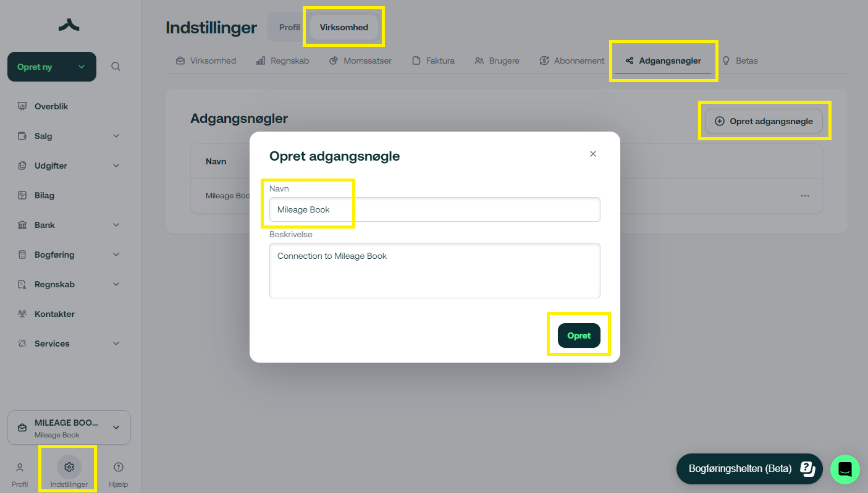The height and width of the screenshot is (493, 868).
Task: Open the search magnifier icon
Action: pyautogui.click(x=116, y=67)
